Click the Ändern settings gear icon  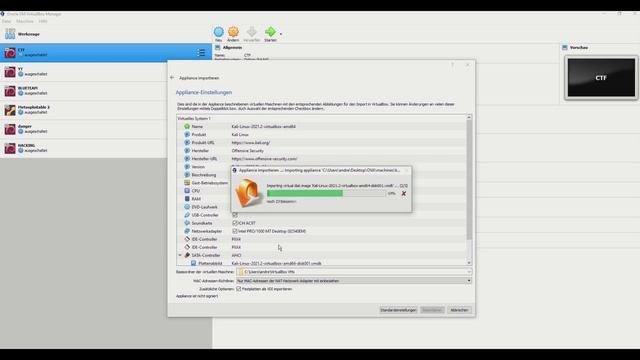point(233,31)
